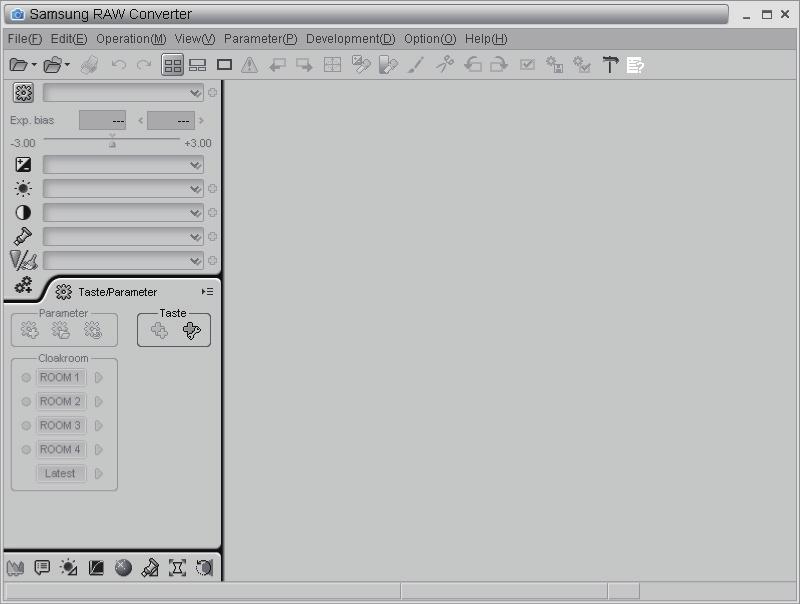Click the hammer icon in toolbar

pyautogui.click(x=610, y=65)
